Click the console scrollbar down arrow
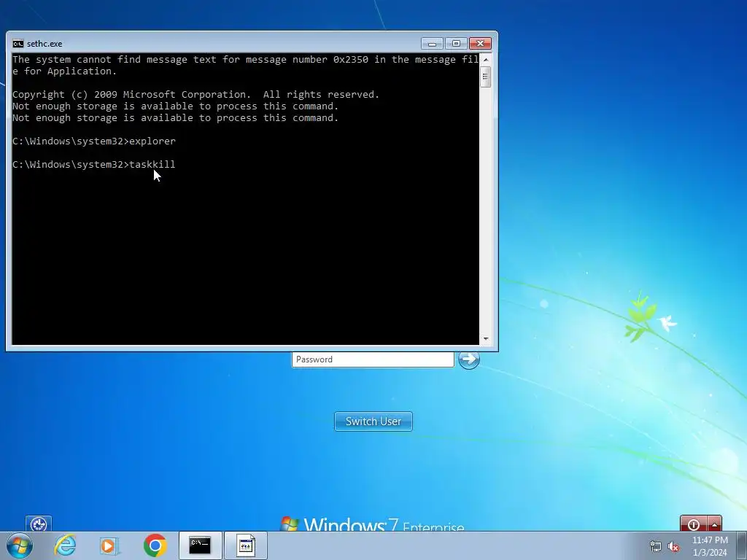The image size is (747, 560). coord(486,339)
